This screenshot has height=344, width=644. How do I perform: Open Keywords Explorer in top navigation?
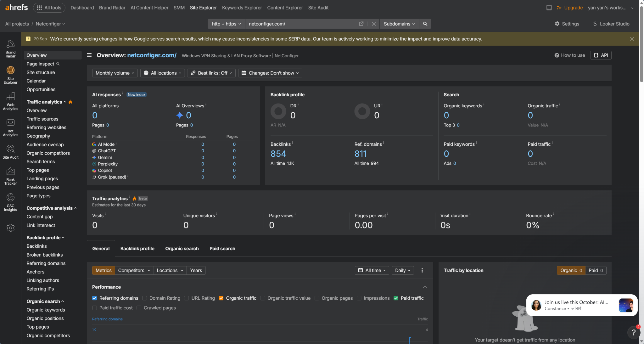tap(242, 8)
